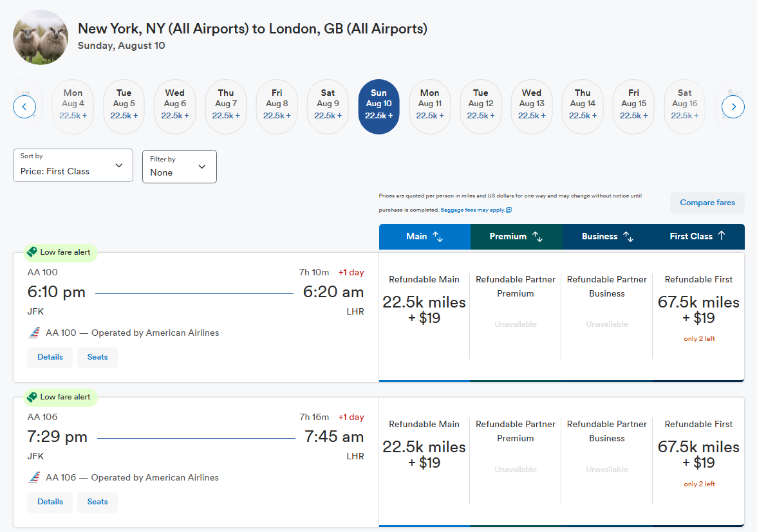The width and height of the screenshot is (757, 532).
Task: Click the First Class sort arrow icon
Action: pyautogui.click(x=721, y=235)
